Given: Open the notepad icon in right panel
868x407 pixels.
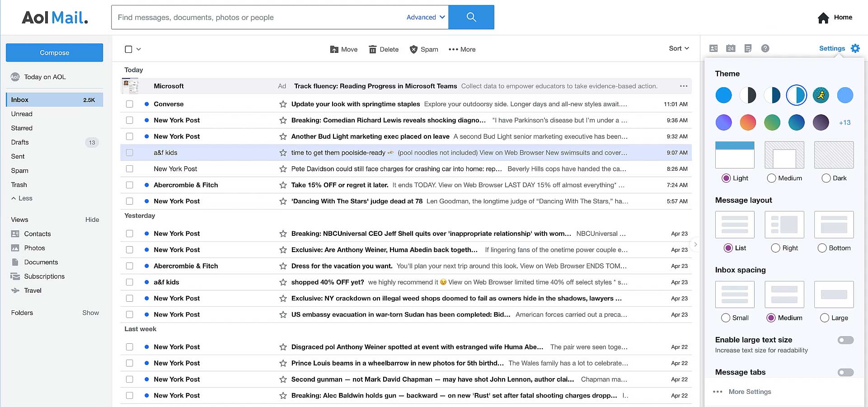Looking at the screenshot, I should (x=748, y=48).
